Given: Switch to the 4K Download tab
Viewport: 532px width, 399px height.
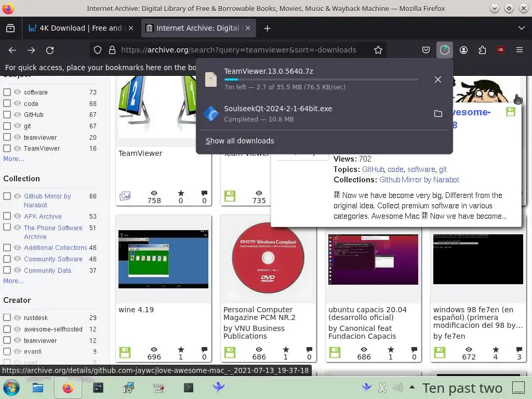Looking at the screenshot, I should click(81, 28).
